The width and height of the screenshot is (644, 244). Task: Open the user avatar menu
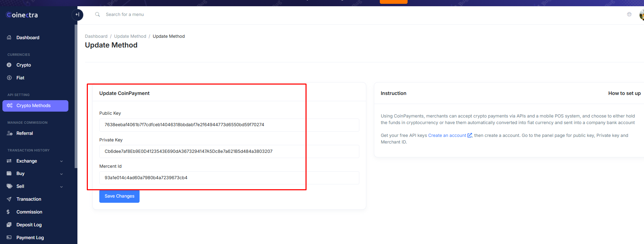click(642, 15)
